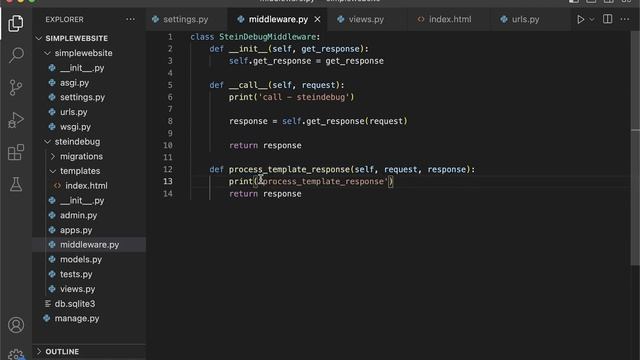640x360 pixels.
Task: Select the middleware.py editor tab
Action: point(278,19)
